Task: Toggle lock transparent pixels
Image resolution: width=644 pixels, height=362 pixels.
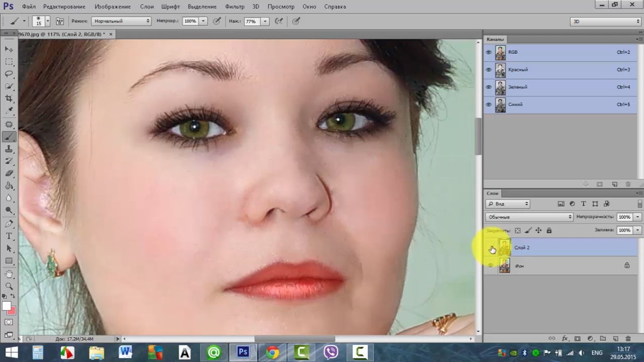Action: click(518, 230)
